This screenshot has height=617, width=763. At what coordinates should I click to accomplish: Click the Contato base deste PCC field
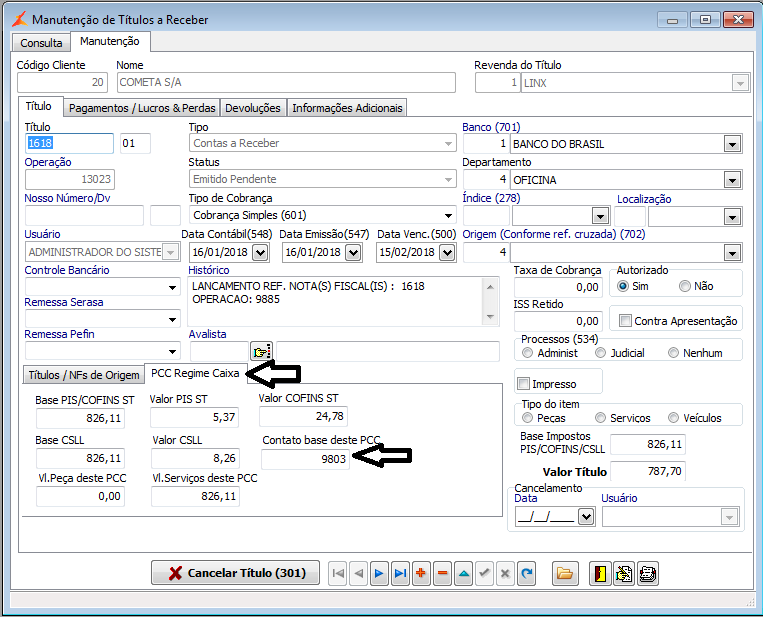click(x=305, y=459)
